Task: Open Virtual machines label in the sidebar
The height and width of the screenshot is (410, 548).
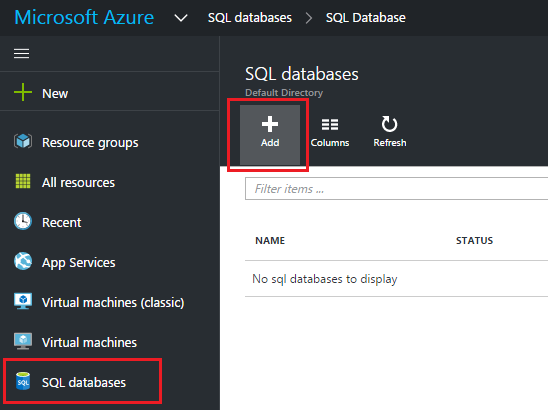Action: click(x=89, y=343)
